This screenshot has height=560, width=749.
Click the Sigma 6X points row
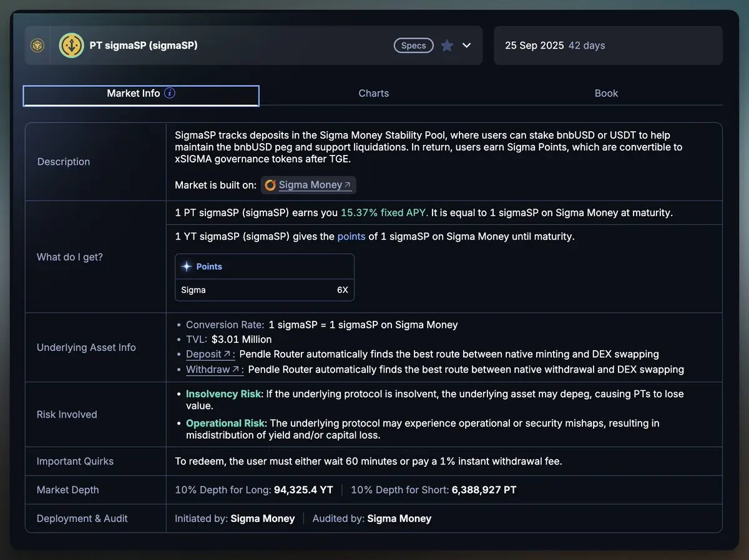(x=265, y=290)
